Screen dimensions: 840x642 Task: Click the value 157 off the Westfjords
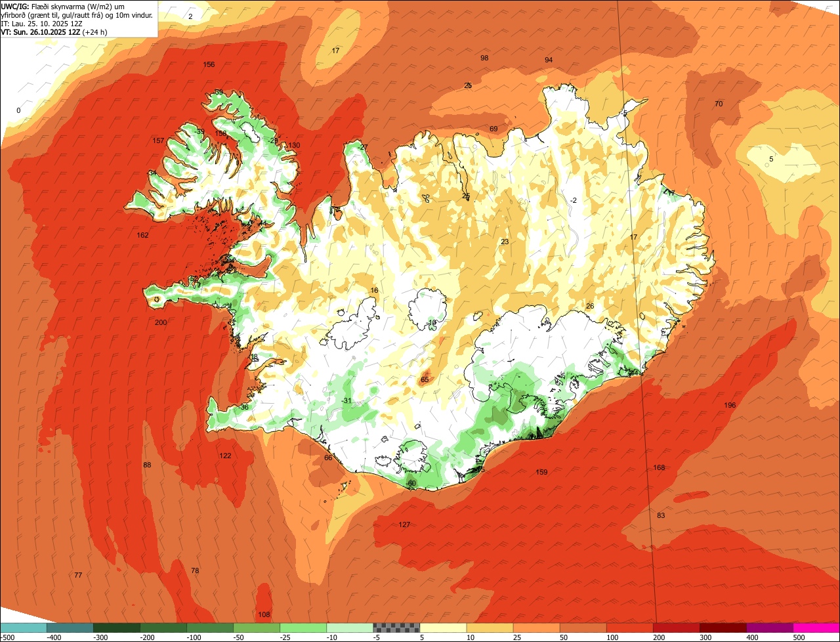(158, 140)
